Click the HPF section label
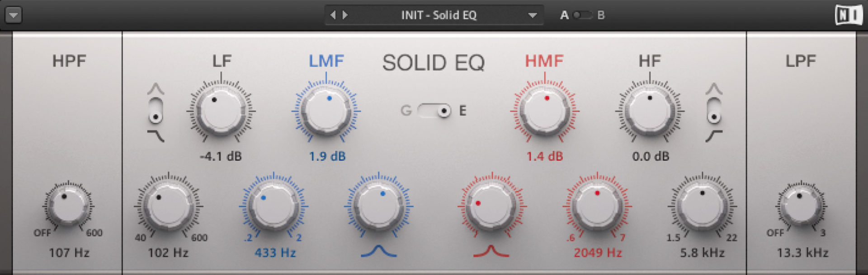The height and width of the screenshot is (275, 868). pyautogui.click(x=69, y=61)
